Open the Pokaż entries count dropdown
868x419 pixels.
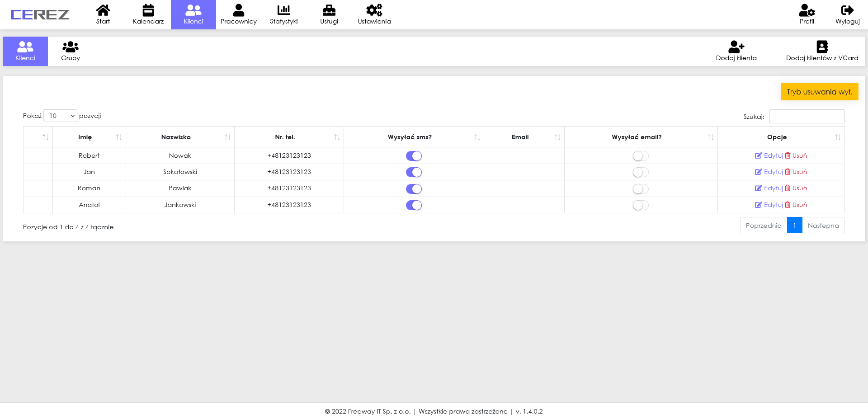[x=61, y=116]
